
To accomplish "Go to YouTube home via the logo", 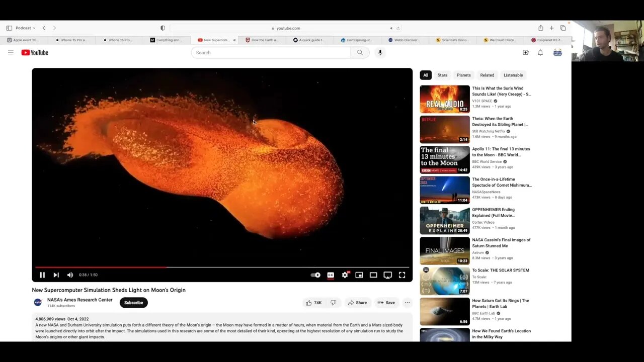I will (35, 53).
